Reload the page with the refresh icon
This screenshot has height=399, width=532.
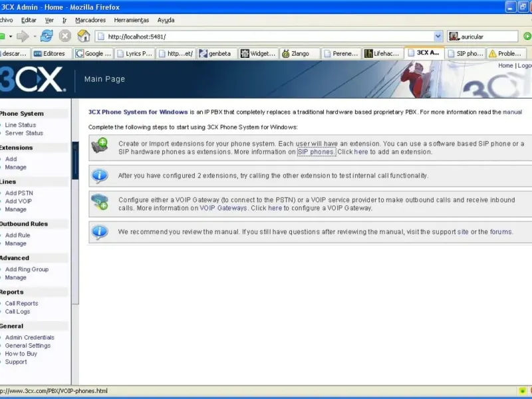click(x=47, y=36)
